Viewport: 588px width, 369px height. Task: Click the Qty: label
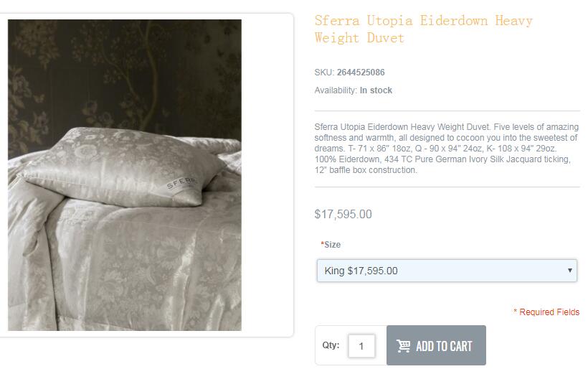point(331,345)
